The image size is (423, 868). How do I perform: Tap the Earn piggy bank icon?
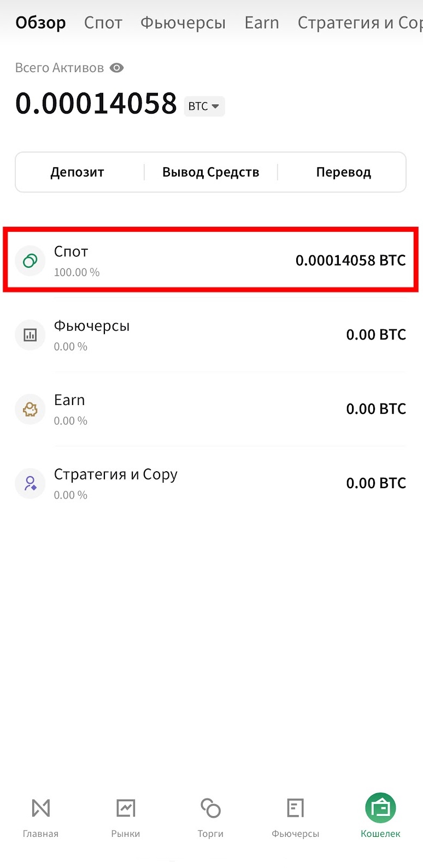click(x=30, y=409)
